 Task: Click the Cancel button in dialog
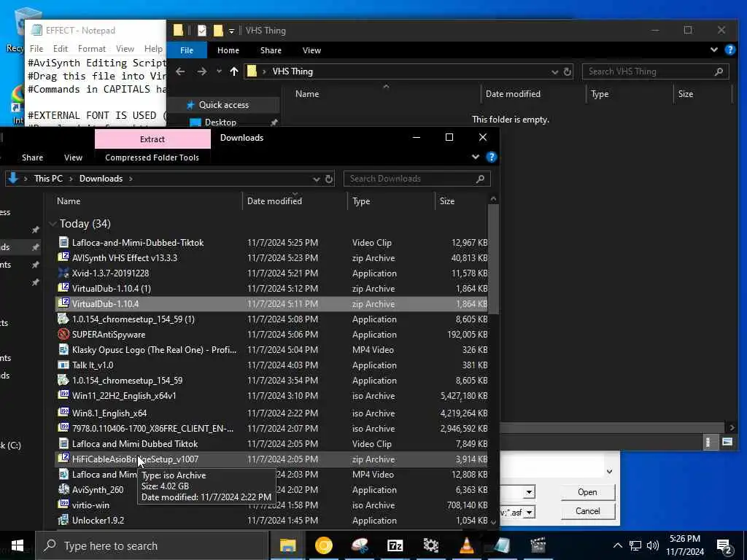[587, 511]
